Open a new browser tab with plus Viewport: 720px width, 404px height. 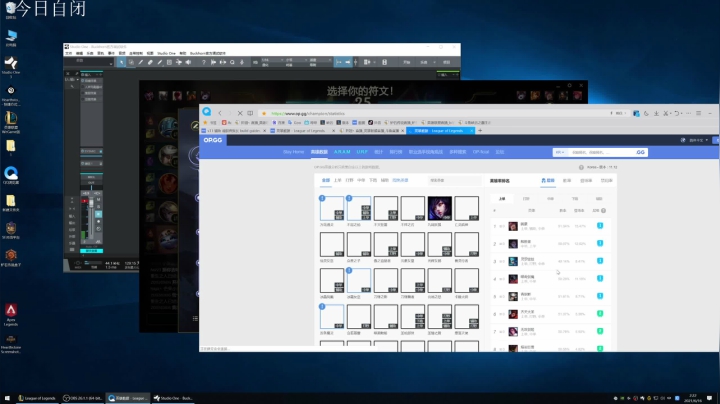(x=480, y=130)
